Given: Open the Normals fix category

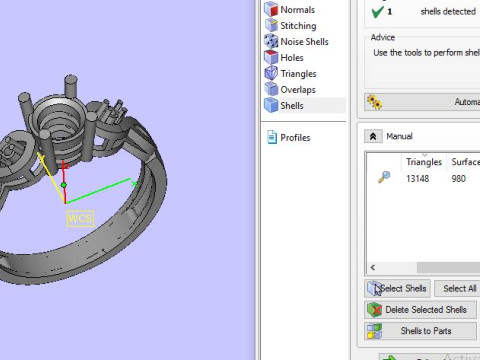Looking at the screenshot, I should coord(297,10).
